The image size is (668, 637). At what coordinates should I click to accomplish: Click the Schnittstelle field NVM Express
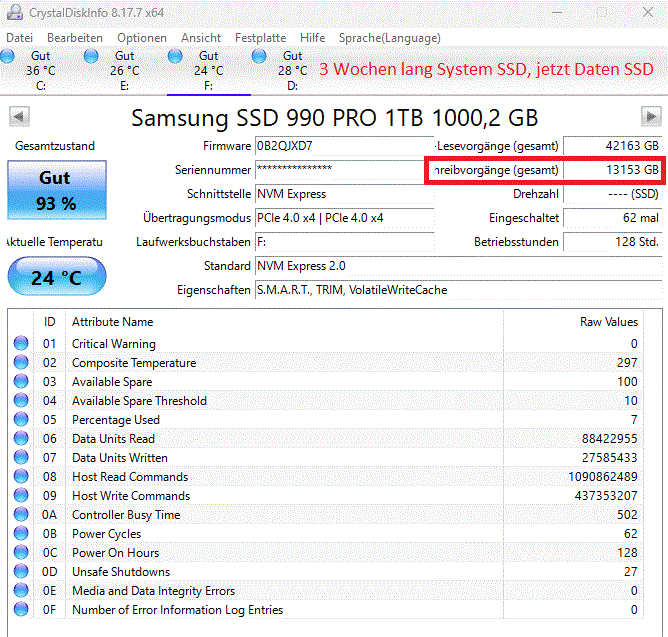[345, 194]
